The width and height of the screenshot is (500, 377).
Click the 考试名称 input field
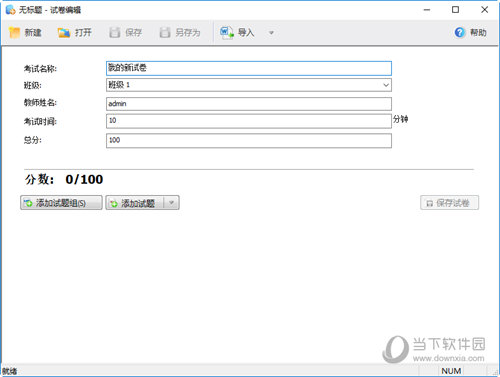[x=249, y=68]
